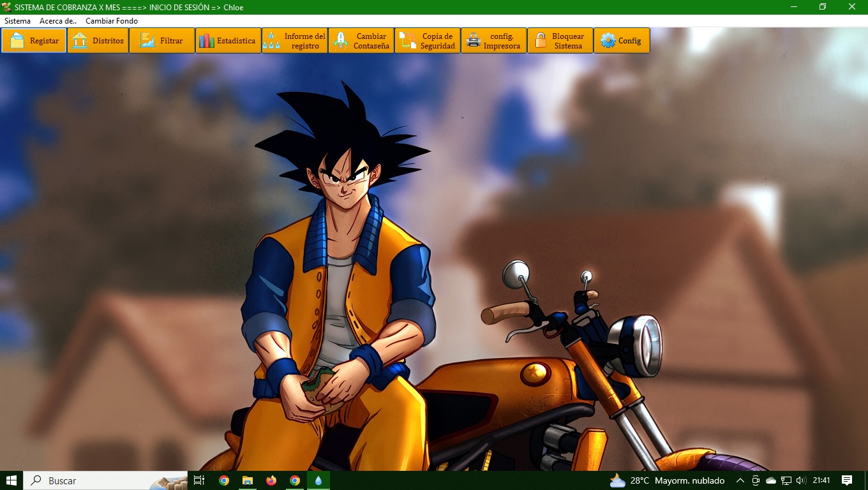Viewport: 868px width, 490px height.
Task: Open config. Impresora printer settings
Action: point(494,41)
